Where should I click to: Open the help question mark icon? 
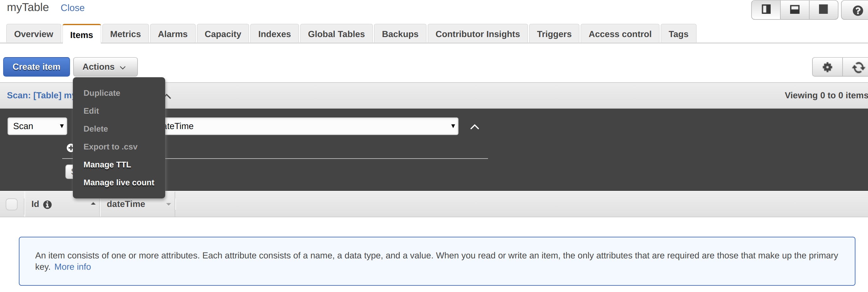tap(858, 10)
